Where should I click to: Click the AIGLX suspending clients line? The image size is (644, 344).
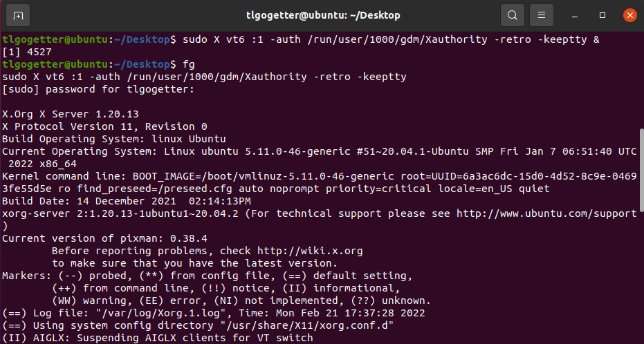pos(158,338)
